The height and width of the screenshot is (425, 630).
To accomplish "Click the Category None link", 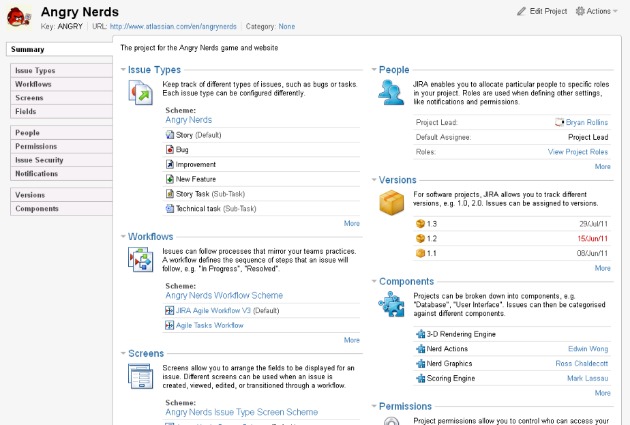I will [x=287, y=27].
